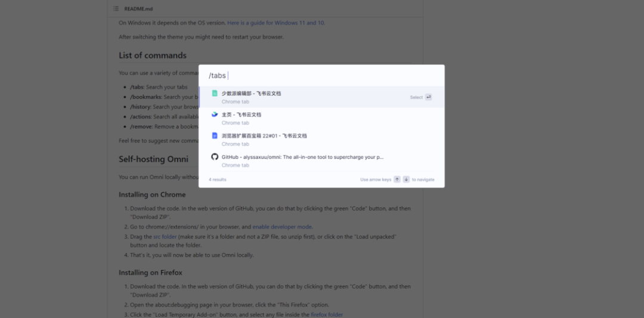Click the down arrow key navigation icon
644x318 pixels.
click(406, 179)
